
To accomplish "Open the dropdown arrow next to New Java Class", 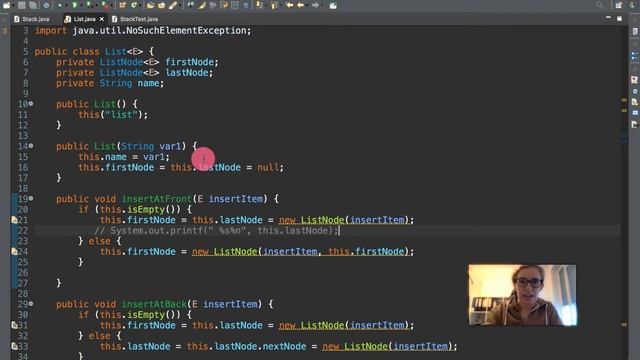I will 140,6.
